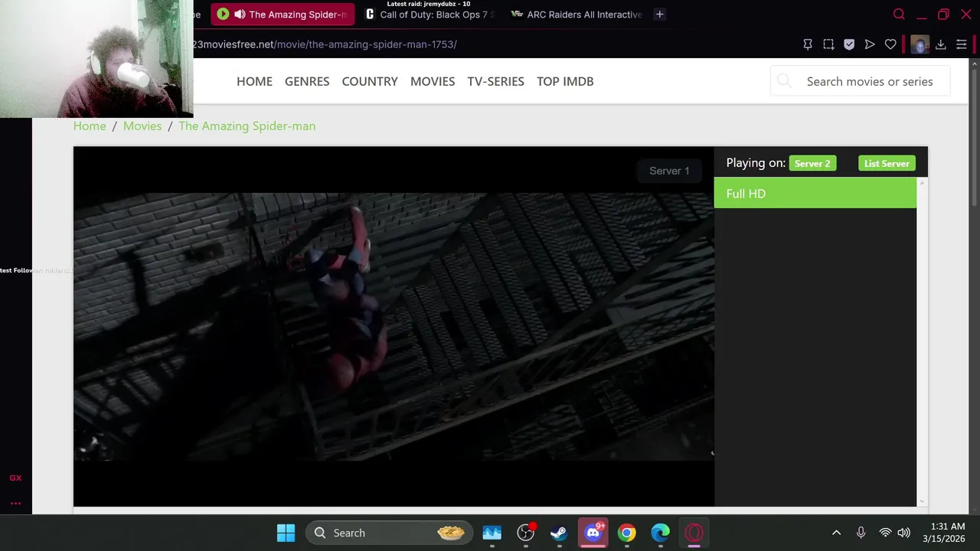This screenshot has width=980, height=551.
Task: Open Steam from the taskbar
Action: coord(559,533)
